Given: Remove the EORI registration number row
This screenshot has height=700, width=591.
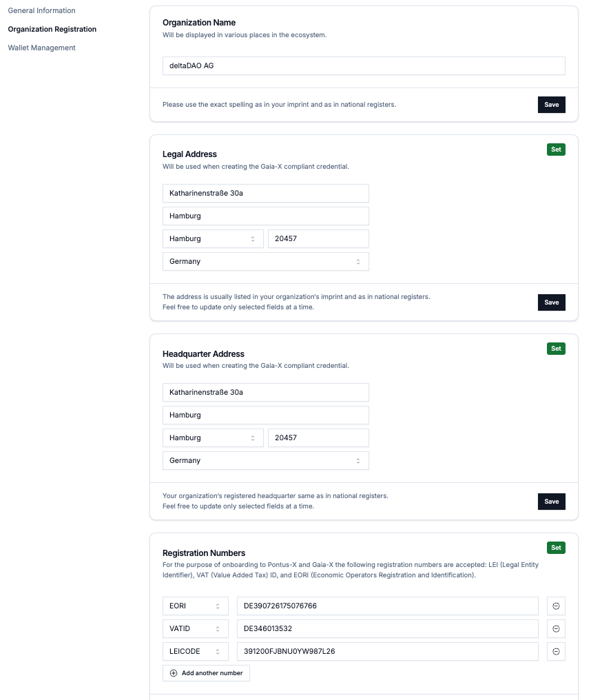Looking at the screenshot, I should (x=556, y=606).
